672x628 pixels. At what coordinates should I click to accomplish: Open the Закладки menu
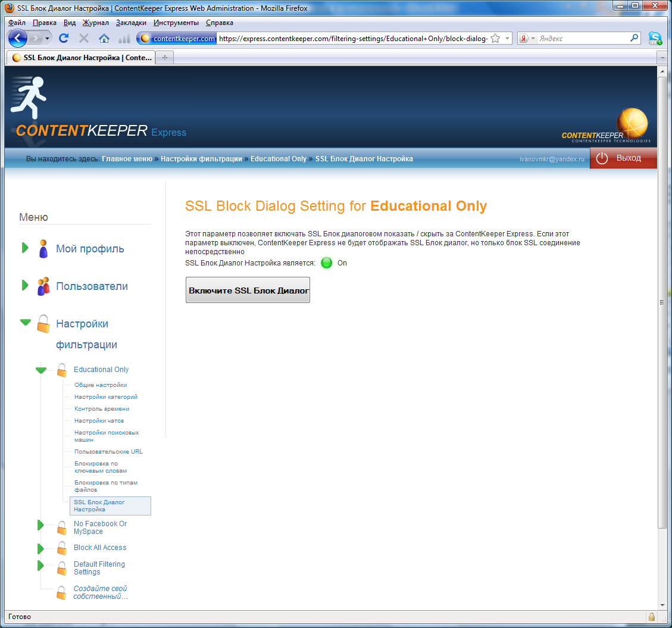click(131, 23)
